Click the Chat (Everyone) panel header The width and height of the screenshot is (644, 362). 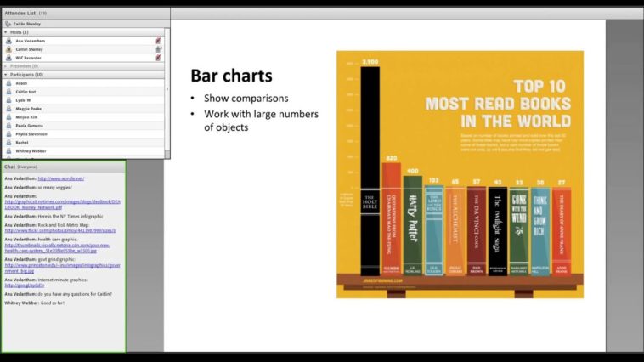point(20,167)
